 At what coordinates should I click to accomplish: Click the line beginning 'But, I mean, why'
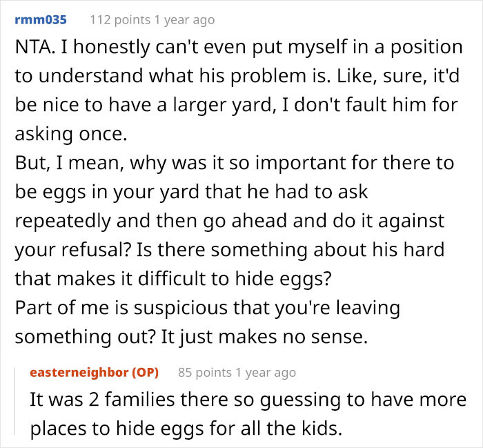point(235,163)
